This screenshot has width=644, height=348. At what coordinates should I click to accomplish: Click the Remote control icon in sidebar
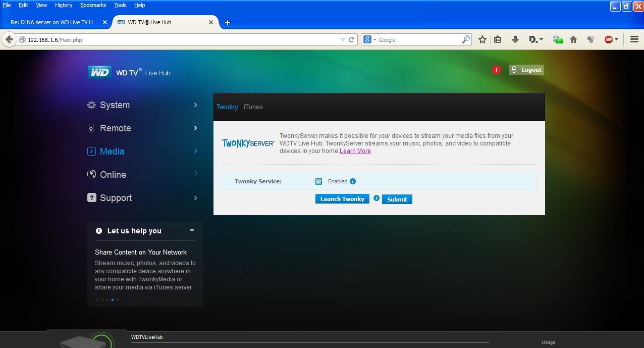click(91, 128)
